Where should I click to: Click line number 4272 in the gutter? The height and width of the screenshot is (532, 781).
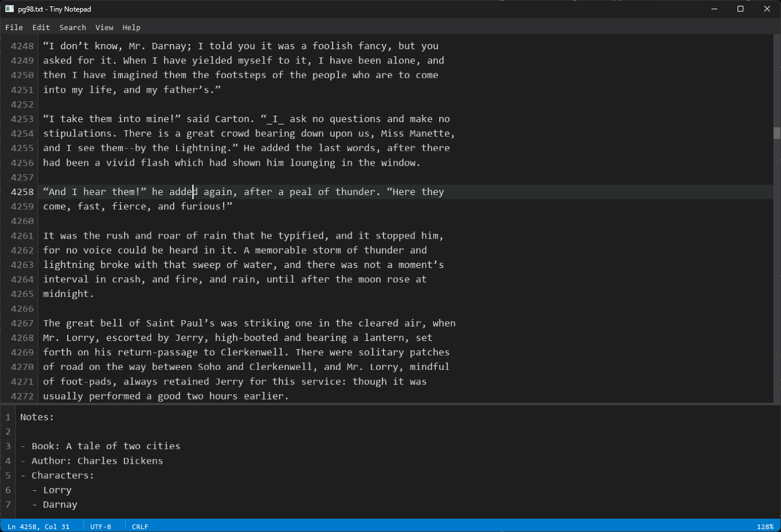coord(22,396)
